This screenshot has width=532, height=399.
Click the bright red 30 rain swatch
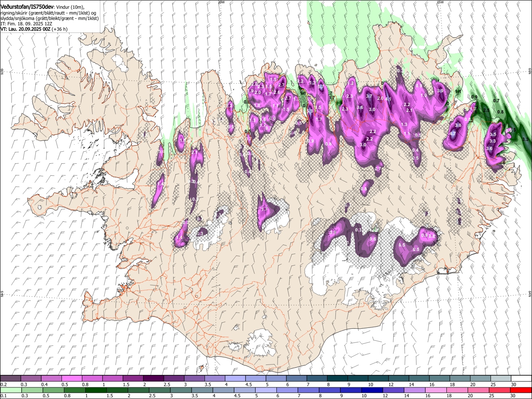click(520, 390)
